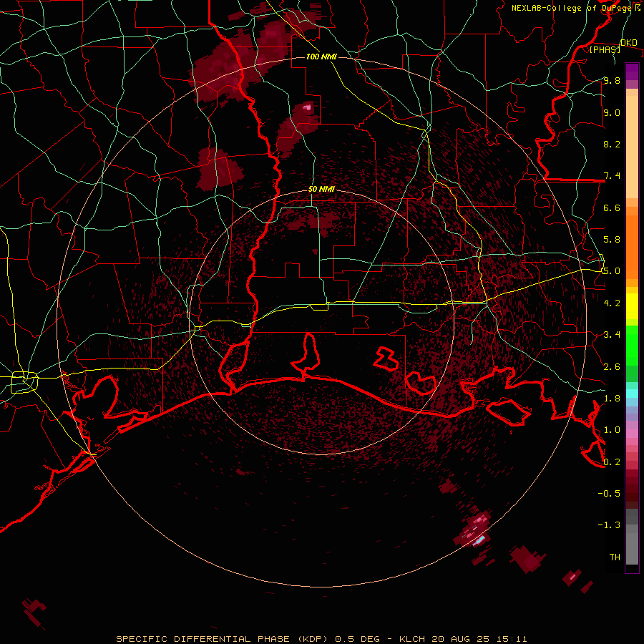
Task: Click the -0.5 value on the scale
Action: (609, 494)
